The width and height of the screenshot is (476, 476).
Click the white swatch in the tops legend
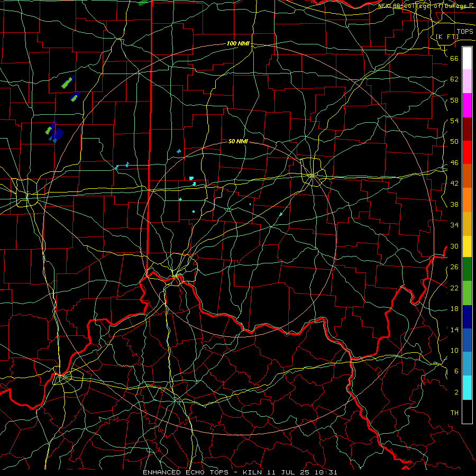pos(467,58)
